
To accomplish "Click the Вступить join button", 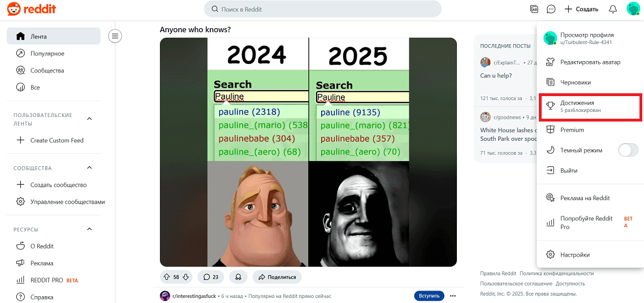I will 429,296.
